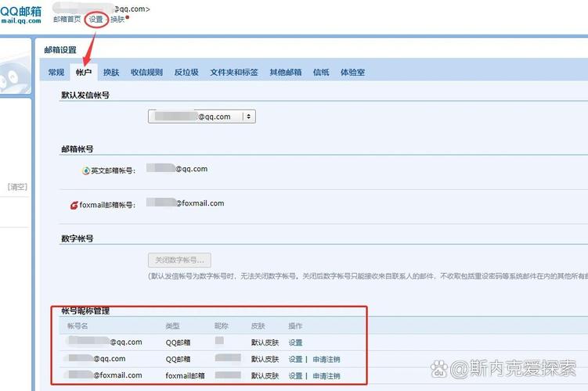Click the 类型 column header
The image size is (588, 391).
pyautogui.click(x=172, y=326)
